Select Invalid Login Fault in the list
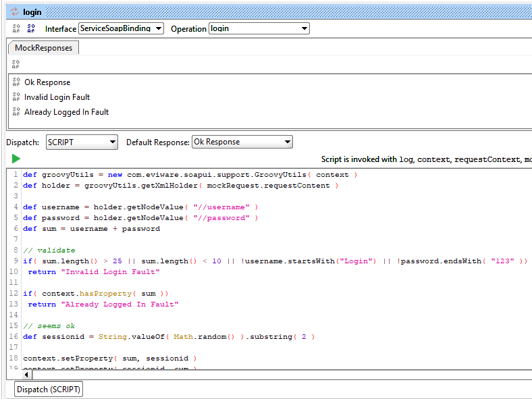Image resolution: width=532 pixels, height=399 pixels. click(x=57, y=97)
